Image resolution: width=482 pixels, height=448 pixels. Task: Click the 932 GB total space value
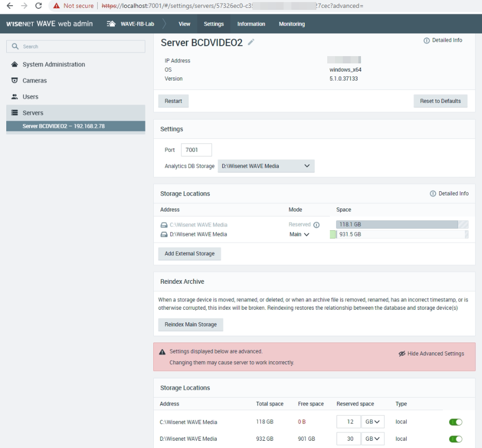[265, 439]
